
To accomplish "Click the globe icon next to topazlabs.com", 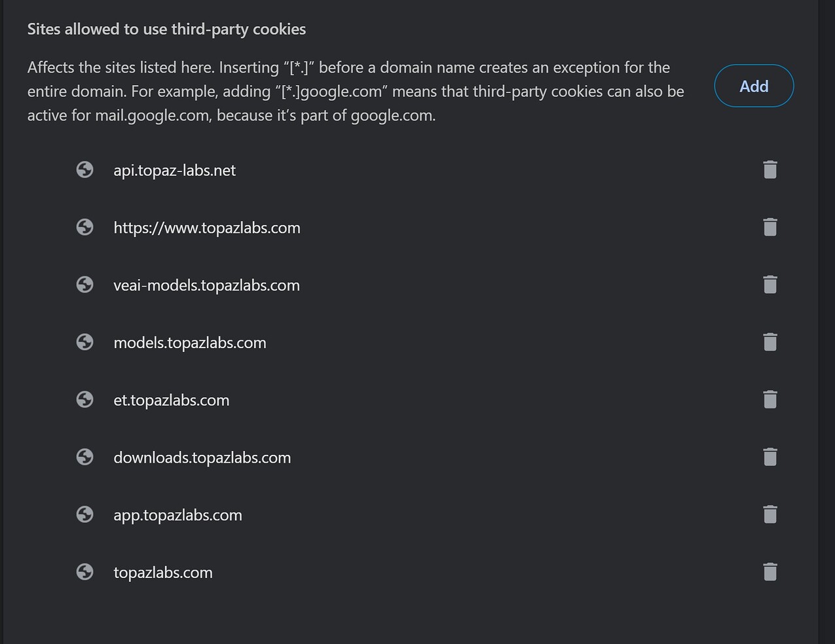I will click(84, 571).
